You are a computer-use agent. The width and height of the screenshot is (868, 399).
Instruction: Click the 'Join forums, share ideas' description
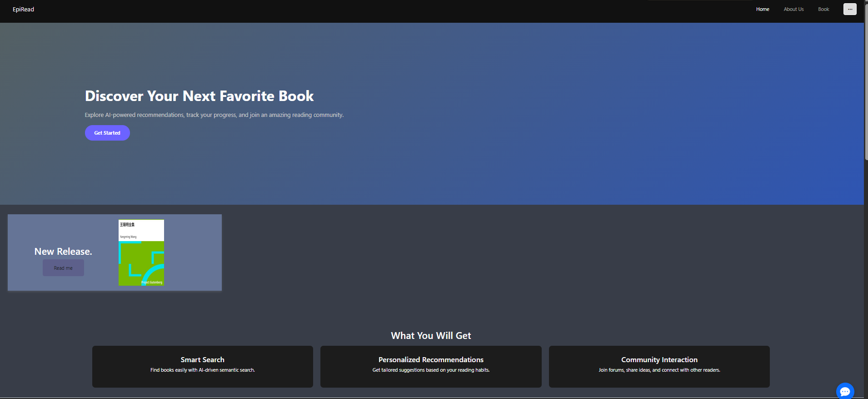click(x=659, y=370)
